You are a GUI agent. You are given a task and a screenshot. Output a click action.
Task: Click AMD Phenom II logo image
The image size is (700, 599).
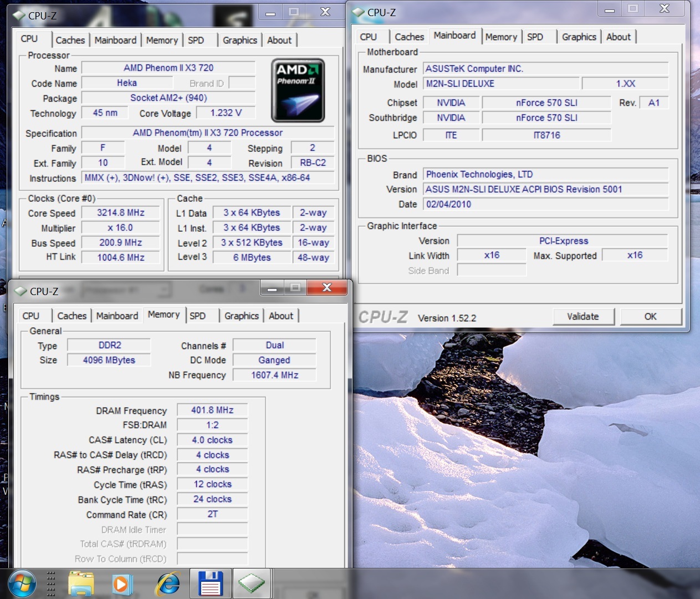[x=298, y=90]
